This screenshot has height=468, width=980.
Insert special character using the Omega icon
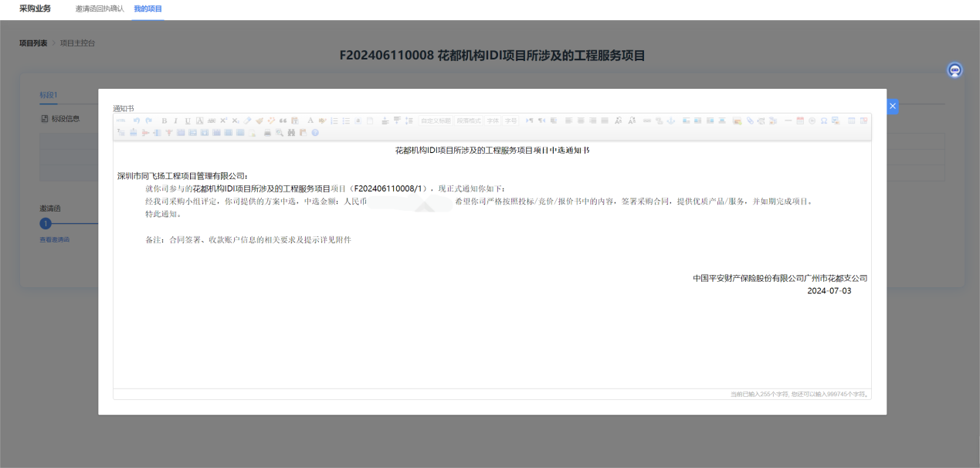824,120
